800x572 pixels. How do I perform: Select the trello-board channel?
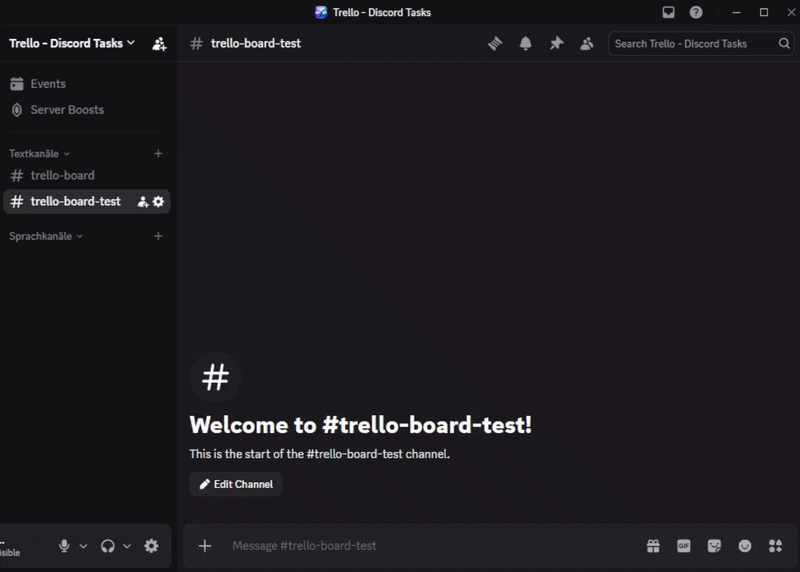[x=87, y=176]
